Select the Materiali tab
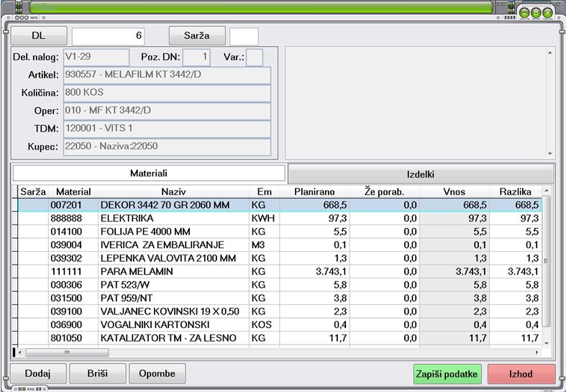The height and width of the screenshot is (392, 566). [149, 173]
